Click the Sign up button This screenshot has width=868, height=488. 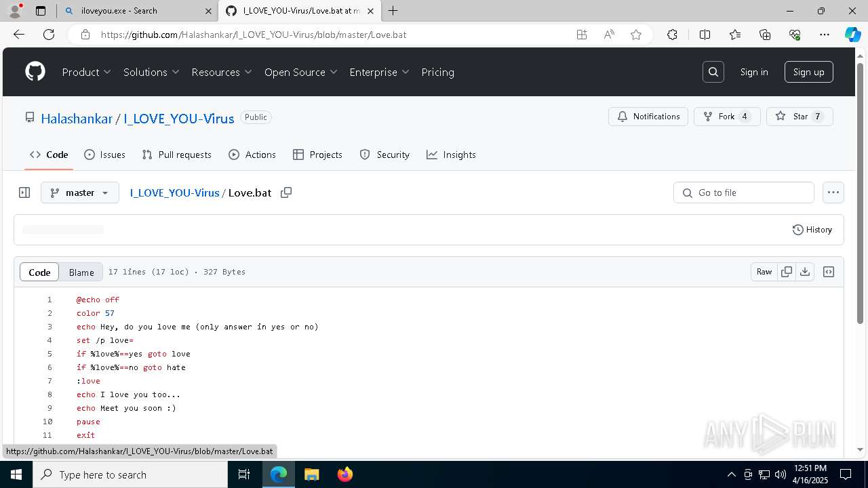click(x=808, y=72)
